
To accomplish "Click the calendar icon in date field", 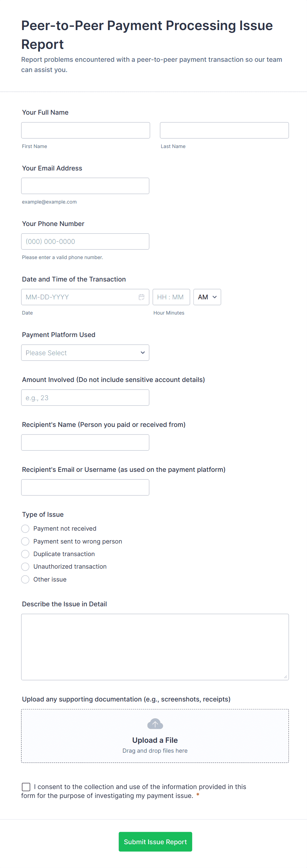I will tap(141, 297).
